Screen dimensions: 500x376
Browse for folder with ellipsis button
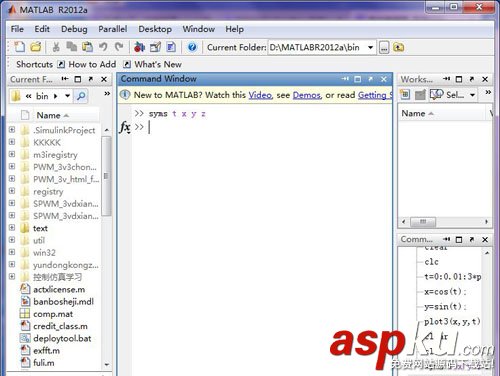click(x=384, y=47)
